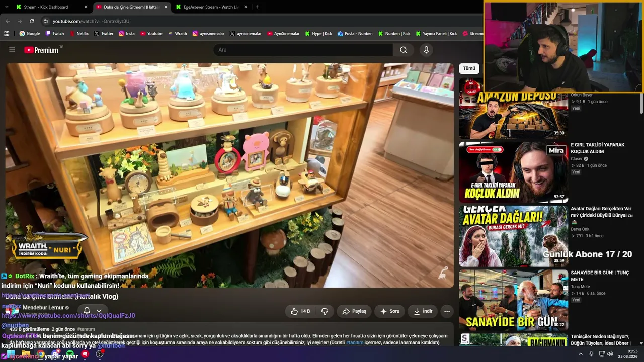Show hidden system tray icons chevron
Image resolution: width=644 pixels, height=362 pixels.
[580, 354]
